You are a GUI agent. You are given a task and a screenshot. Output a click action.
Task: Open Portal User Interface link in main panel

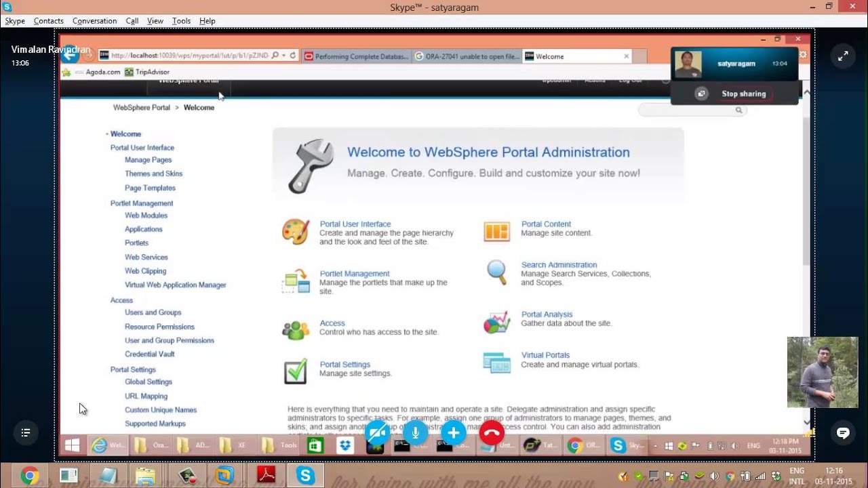point(355,224)
